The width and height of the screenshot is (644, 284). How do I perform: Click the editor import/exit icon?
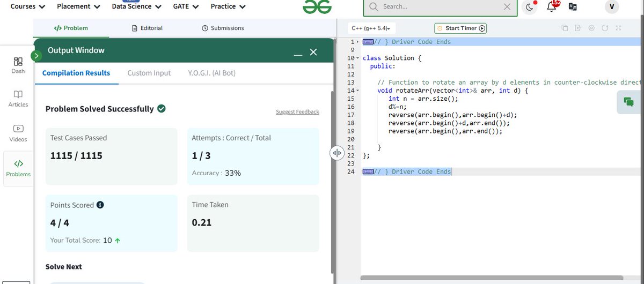577,28
